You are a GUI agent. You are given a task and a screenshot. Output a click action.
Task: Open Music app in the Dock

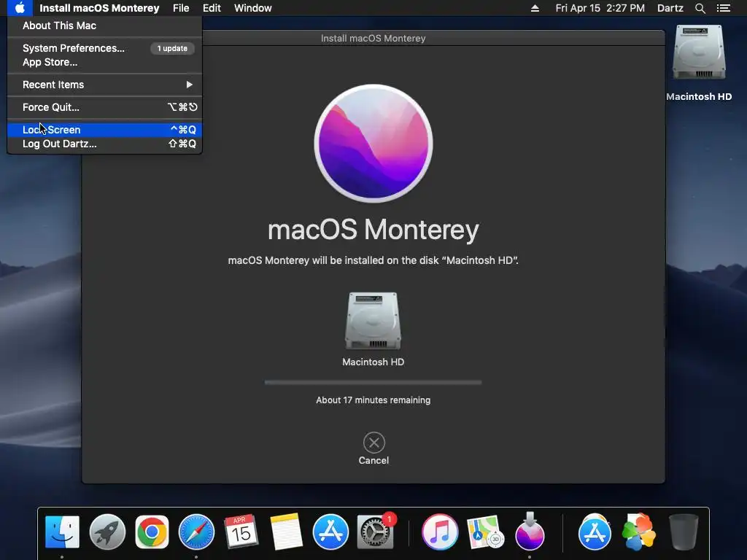(440, 532)
